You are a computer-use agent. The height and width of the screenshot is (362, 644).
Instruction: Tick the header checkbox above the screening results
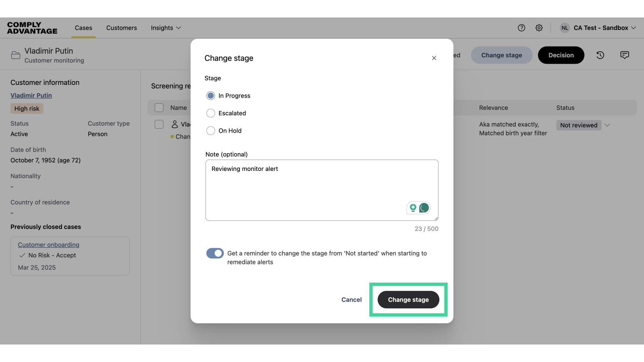[x=159, y=108]
